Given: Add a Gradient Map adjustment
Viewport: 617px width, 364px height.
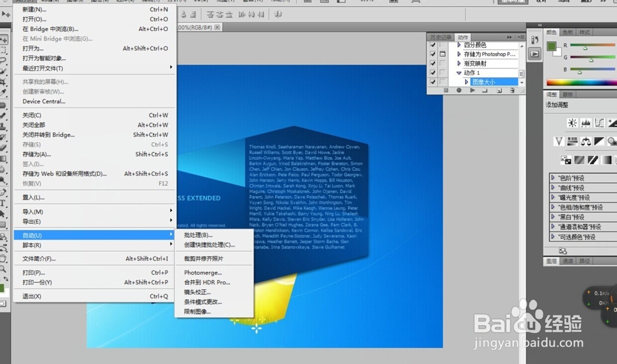Looking at the screenshot, I should (606, 160).
